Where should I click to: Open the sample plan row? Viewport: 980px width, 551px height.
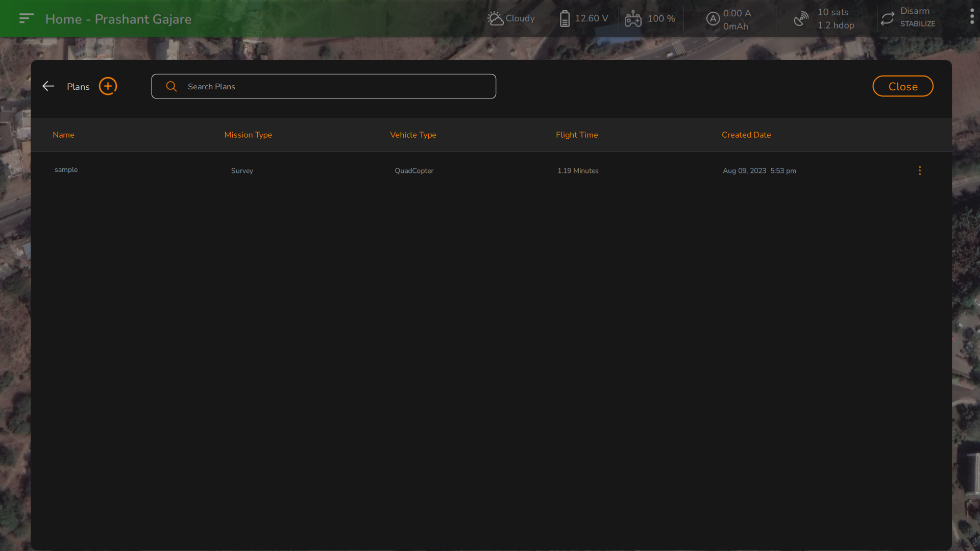pyautogui.click(x=66, y=170)
